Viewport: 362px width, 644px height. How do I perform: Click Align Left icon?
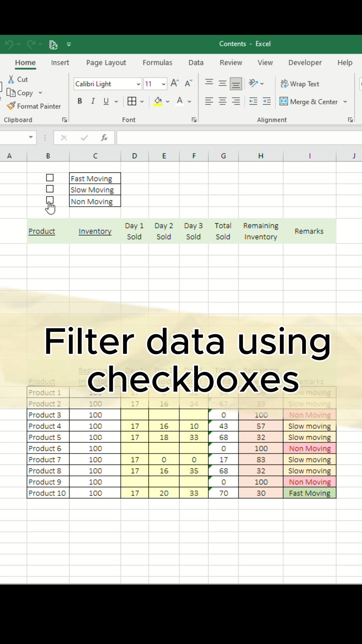tap(209, 101)
